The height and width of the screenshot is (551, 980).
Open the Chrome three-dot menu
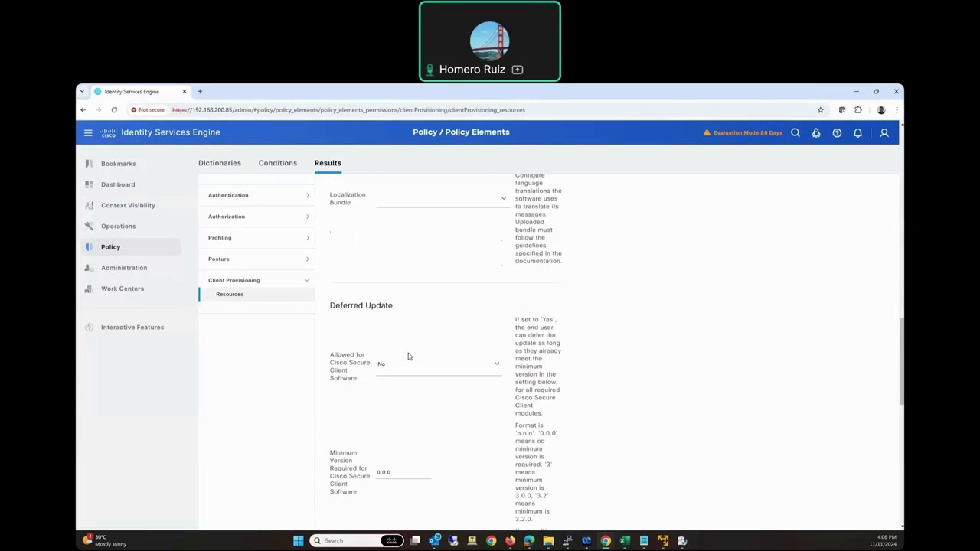tap(897, 110)
